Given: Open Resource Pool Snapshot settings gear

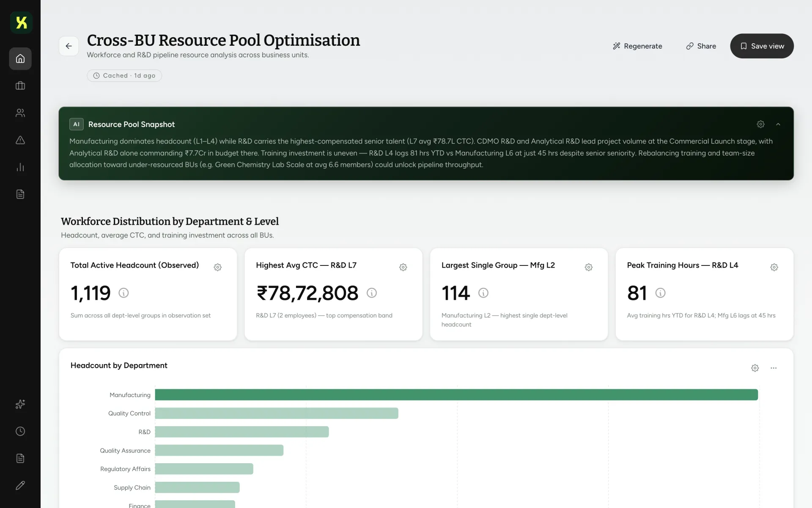Looking at the screenshot, I should (760, 124).
